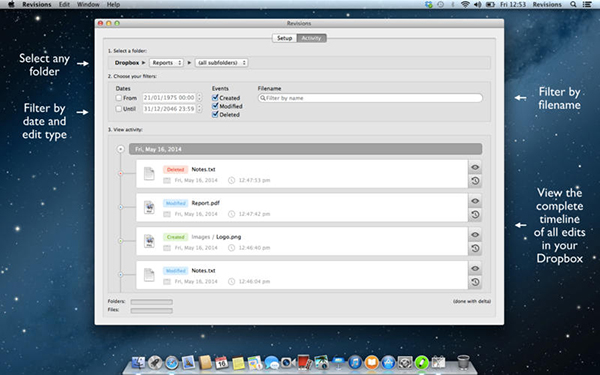The height and width of the screenshot is (375, 600).
Task: Open Launchpad rocket icon in dock
Action: tap(155, 362)
